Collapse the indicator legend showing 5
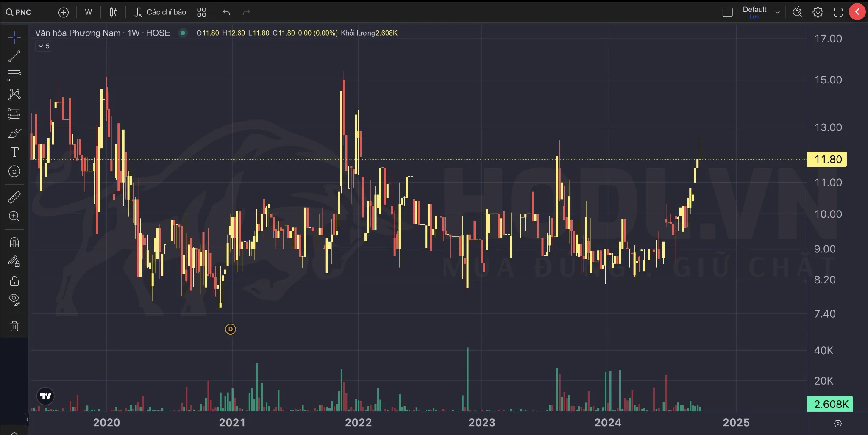The image size is (868, 435). click(x=44, y=46)
